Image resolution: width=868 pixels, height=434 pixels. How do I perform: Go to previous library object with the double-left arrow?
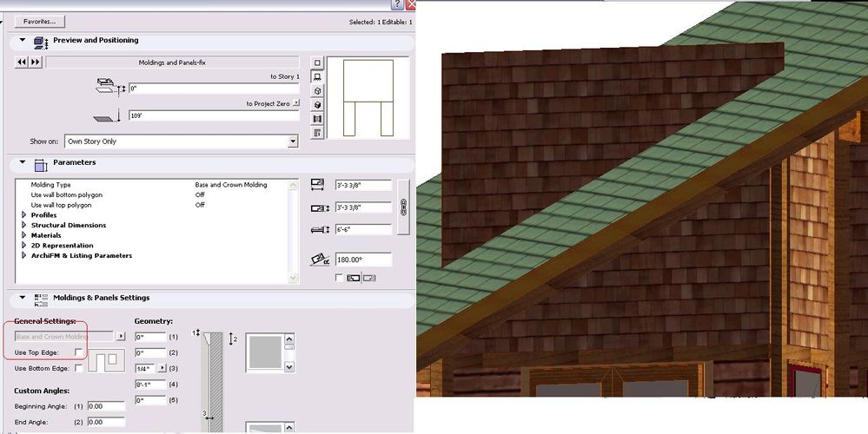tap(21, 62)
